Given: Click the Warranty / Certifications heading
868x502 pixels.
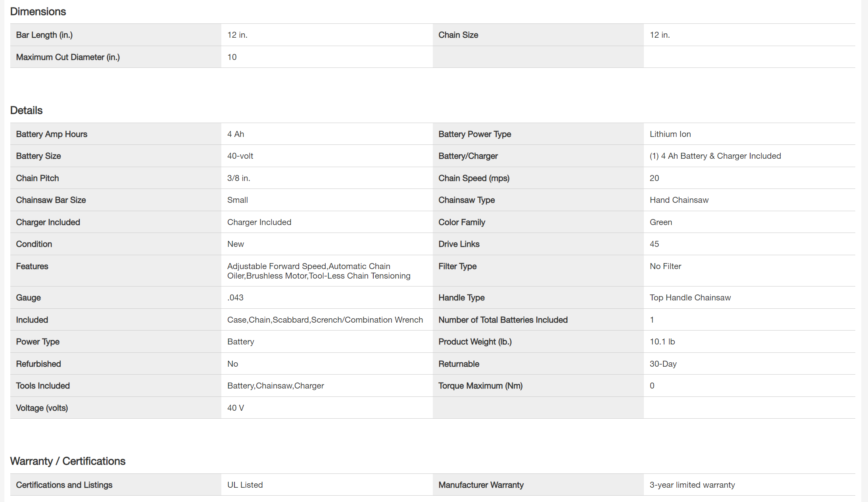Looking at the screenshot, I should tap(68, 461).
